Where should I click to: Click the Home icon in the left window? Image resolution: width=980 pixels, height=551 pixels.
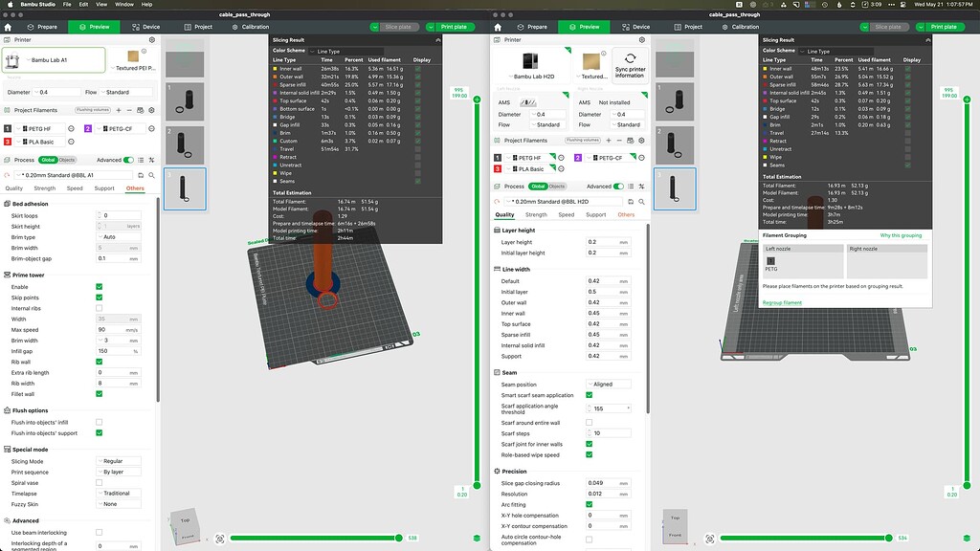point(8,27)
